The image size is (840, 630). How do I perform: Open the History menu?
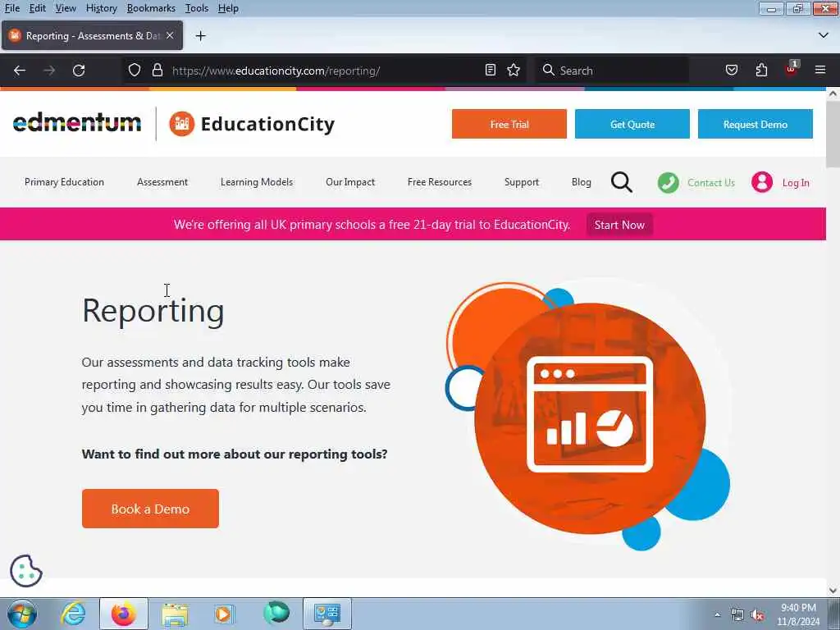click(x=101, y=8)
